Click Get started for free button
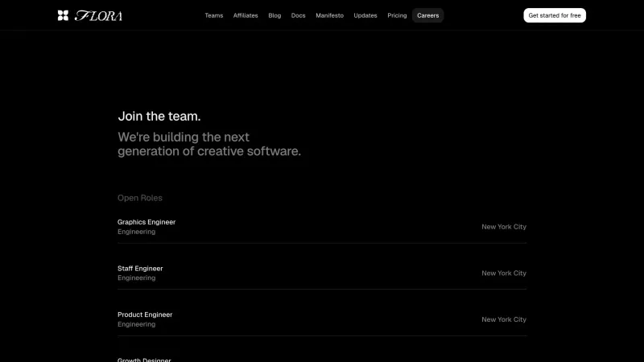 (x=555, y=15)
